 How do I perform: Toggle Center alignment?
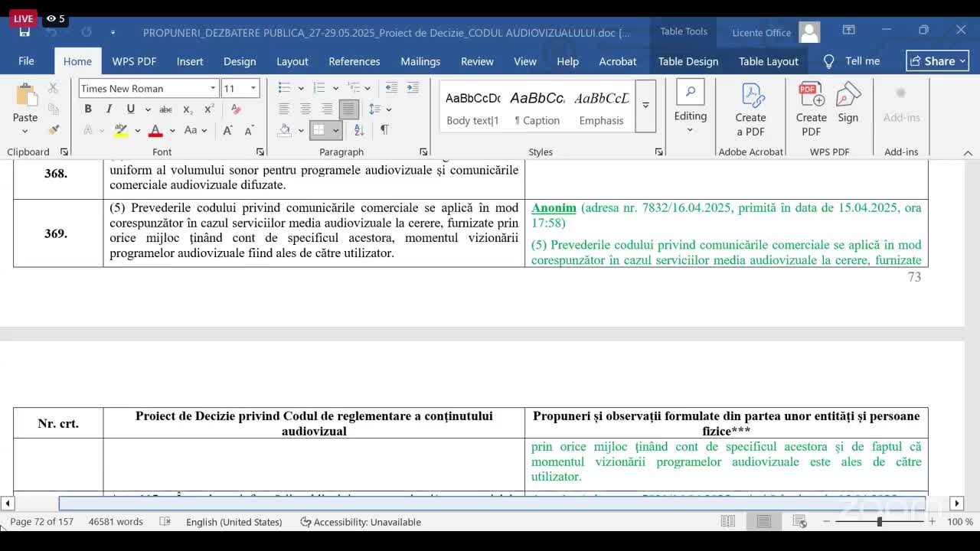point(305,109)
